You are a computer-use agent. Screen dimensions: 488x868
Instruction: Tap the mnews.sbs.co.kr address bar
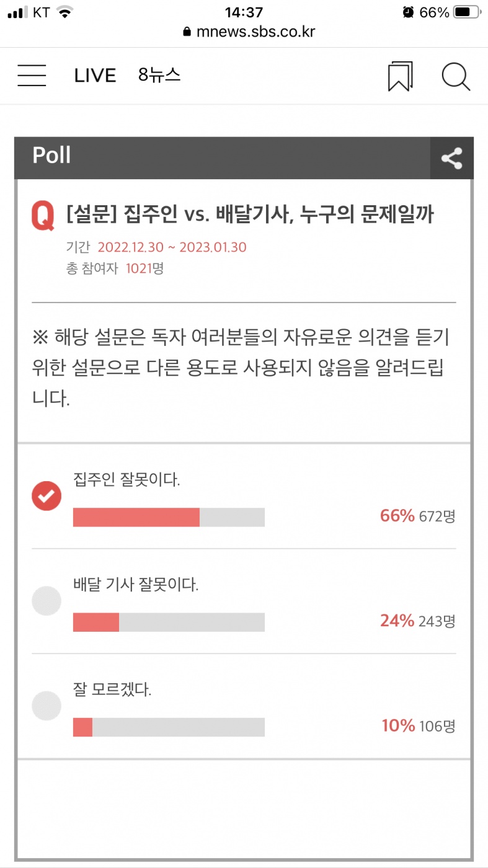click(255, 32)
